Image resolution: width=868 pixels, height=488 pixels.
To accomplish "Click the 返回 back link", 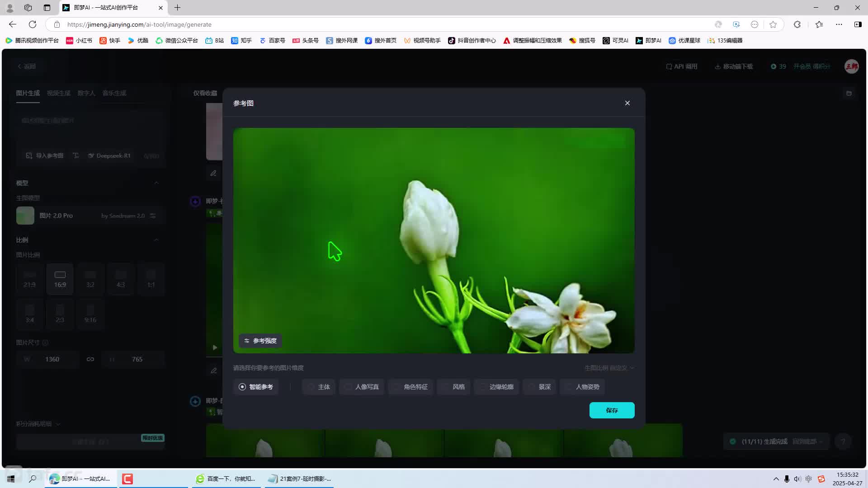I will (x=27, y=66).
